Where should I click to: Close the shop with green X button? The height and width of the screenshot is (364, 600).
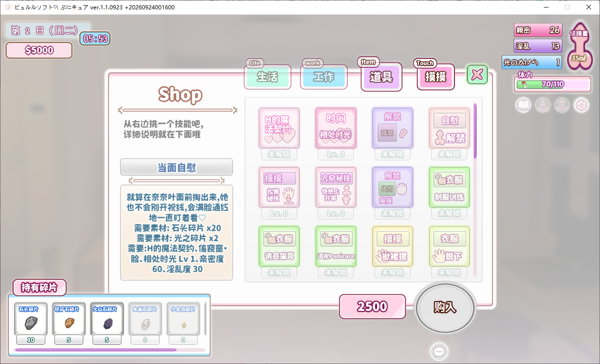click(x=477, y=74)
